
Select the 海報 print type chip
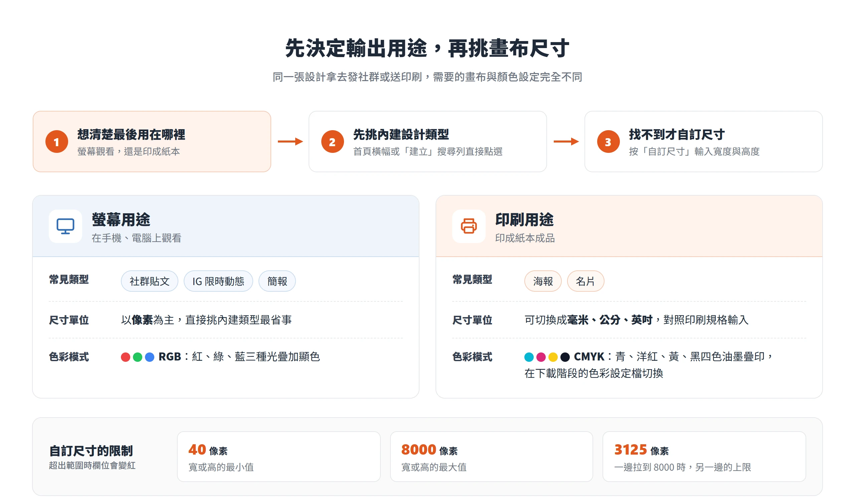tap(543, 281)
